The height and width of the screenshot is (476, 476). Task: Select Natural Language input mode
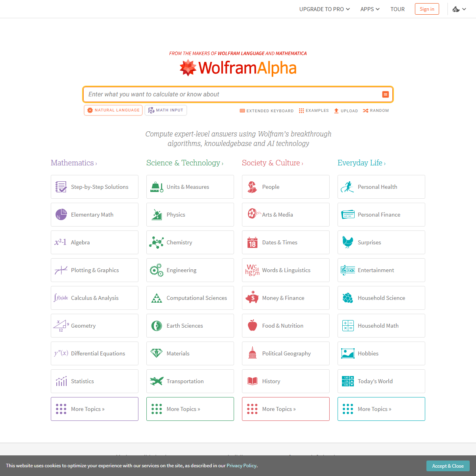pyautogui.click(x=113, y=110)
